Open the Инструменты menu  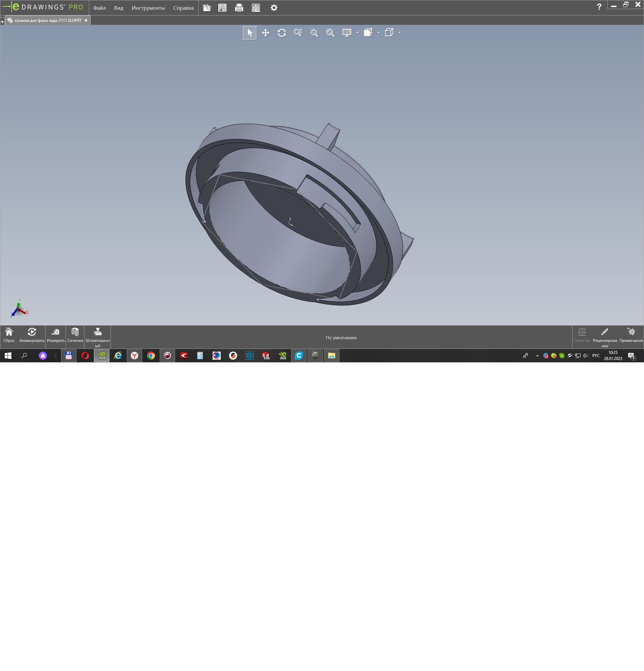point(148,8)
